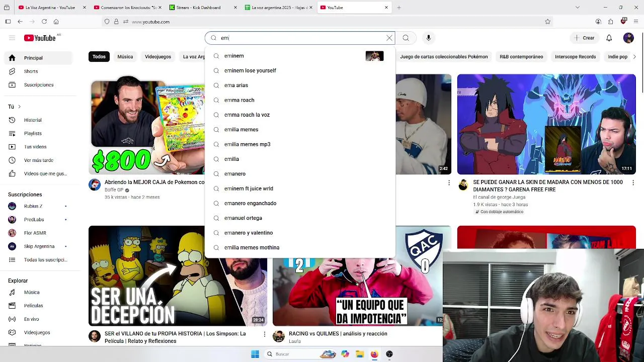The image size is (644, 362).
Task: Choose the emma roach la voz suggestion
Action: point(300,115)
